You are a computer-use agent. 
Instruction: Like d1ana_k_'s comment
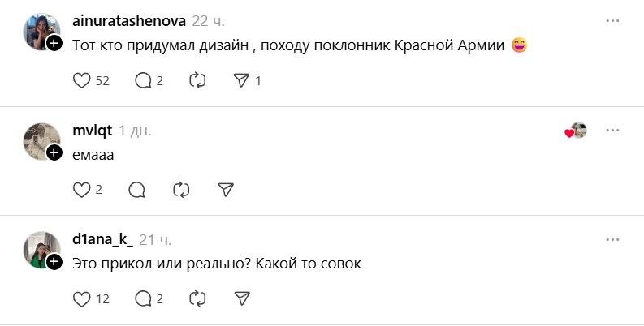point(81,298)
